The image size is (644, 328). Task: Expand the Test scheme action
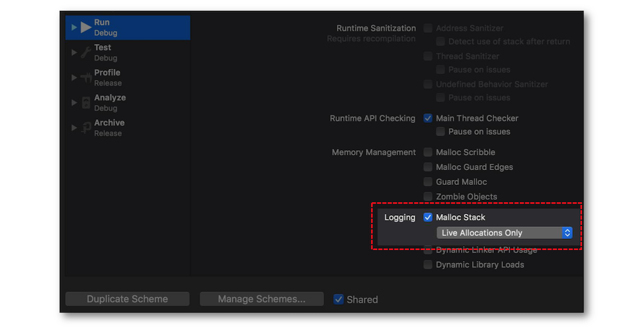pyautogui.click(x=74, y=53)
